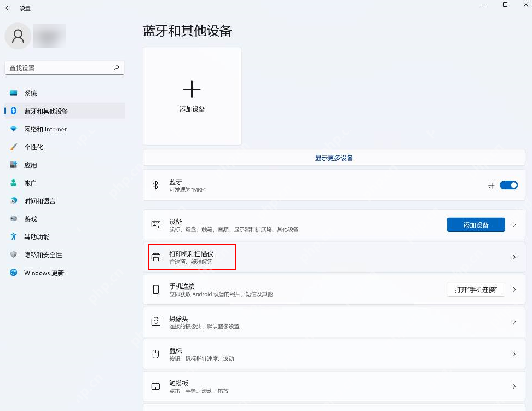Select 蓝牙和其他设备 in sidebar
Image resolution: width=532 pixels, height=411 pixels.
click(x=65, y=111)
